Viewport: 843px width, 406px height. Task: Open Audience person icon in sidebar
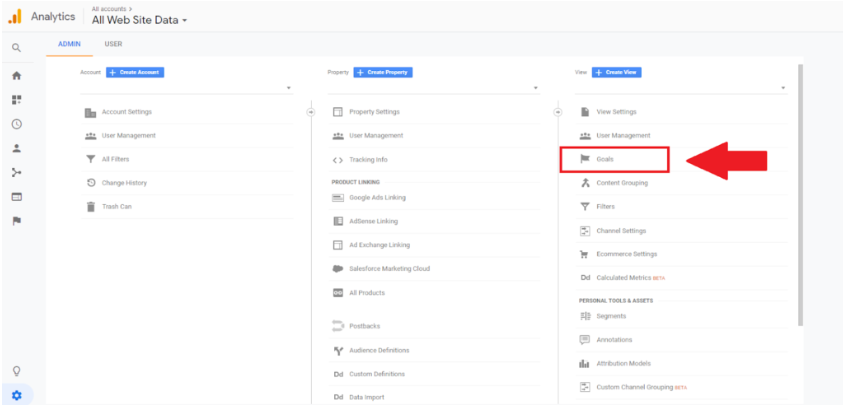pyautogui.click(x=16, y=148)
